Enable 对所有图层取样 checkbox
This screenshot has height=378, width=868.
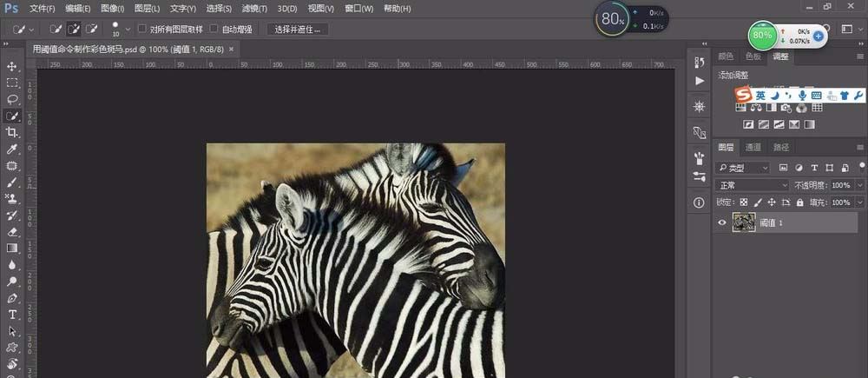click(143, 29)
